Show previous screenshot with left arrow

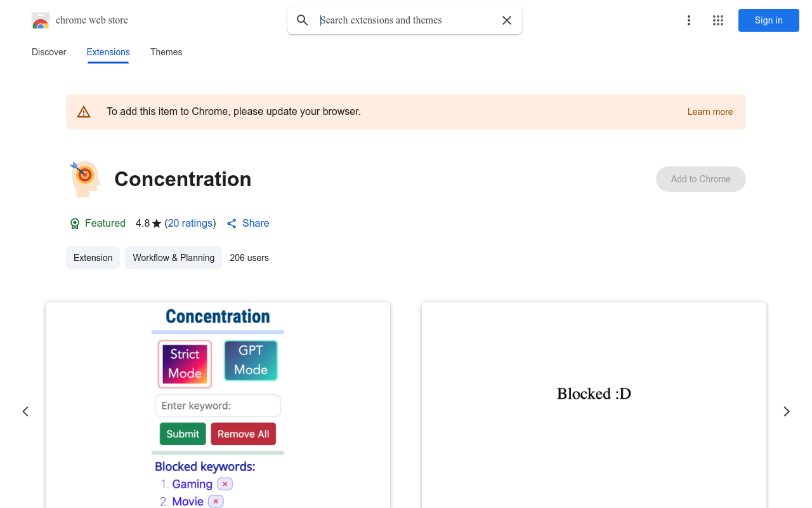tap(25, 411)
